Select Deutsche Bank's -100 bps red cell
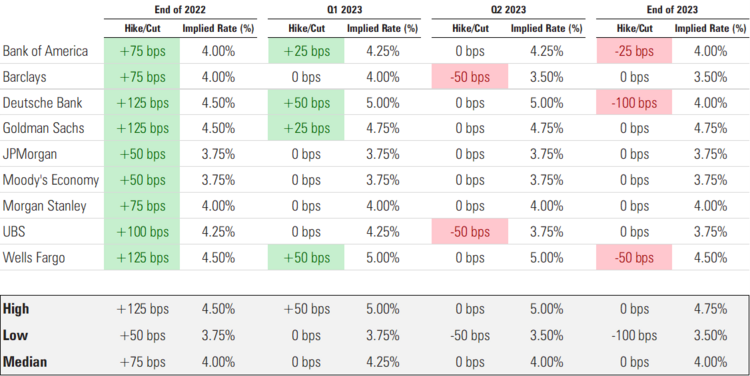 click(x=634, y=102)
